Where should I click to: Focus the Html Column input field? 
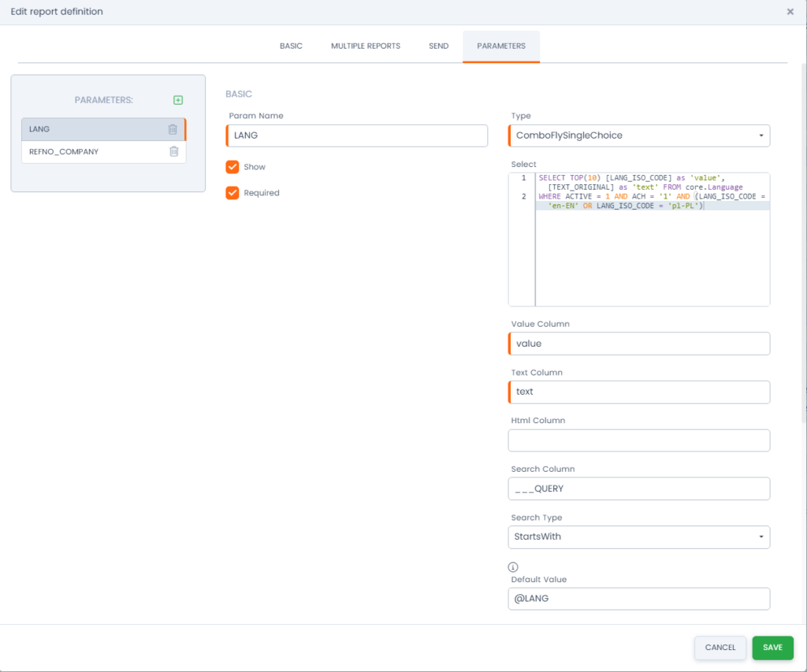click(639, 440)
